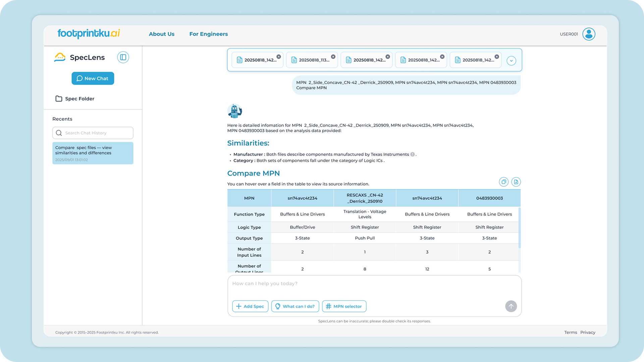Click the recent chat timestamp 2025/09/01 13:01:02

(71, 160)
